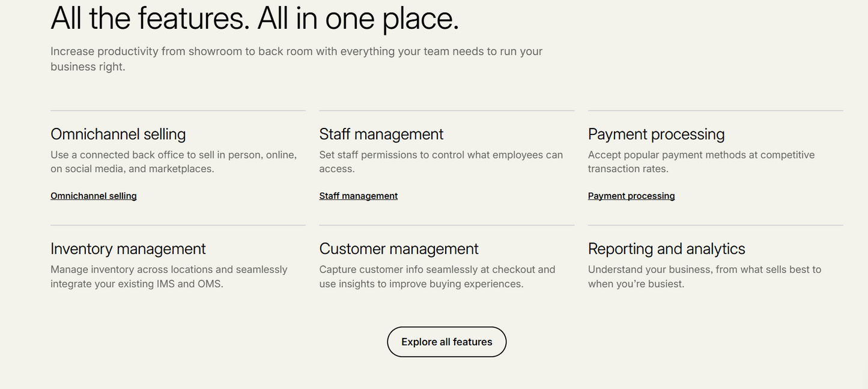Click the "Explore all features" button
Image resolution: width=868 pixels, height=389 pixels.
[446, 342]
